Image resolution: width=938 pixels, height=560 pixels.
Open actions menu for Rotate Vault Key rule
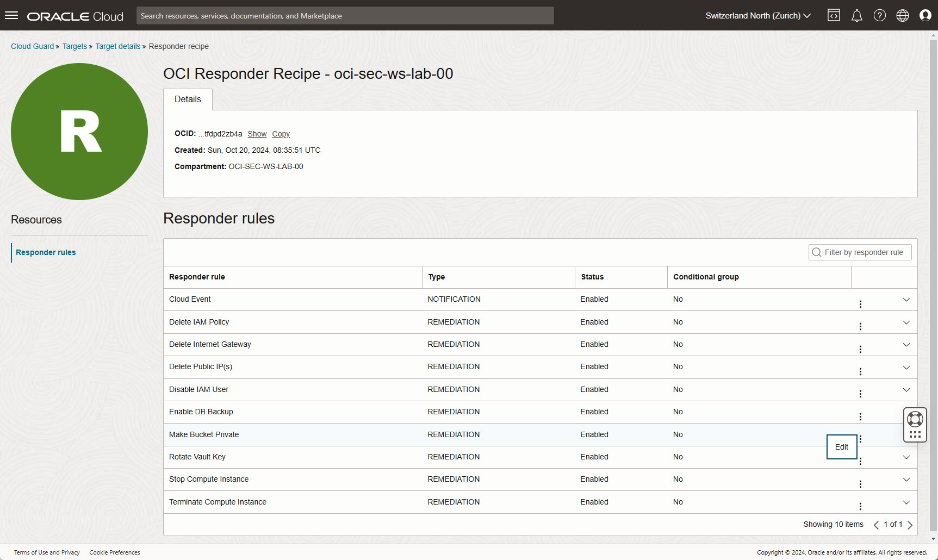tap(860, 461)
